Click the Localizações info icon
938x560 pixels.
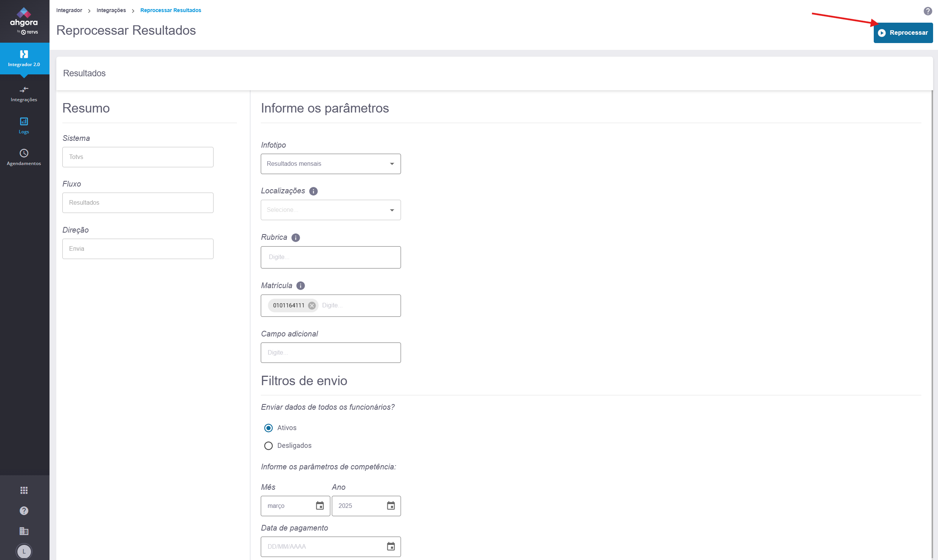pos(313,191)
